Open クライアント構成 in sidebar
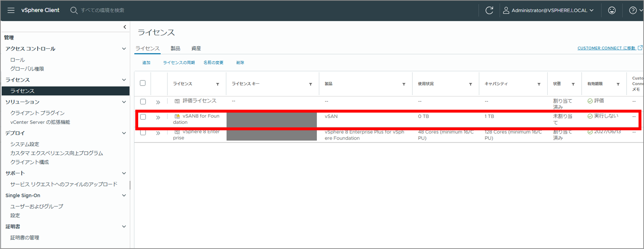The height and width of the screenshot is (249, 644). [30, 162]
